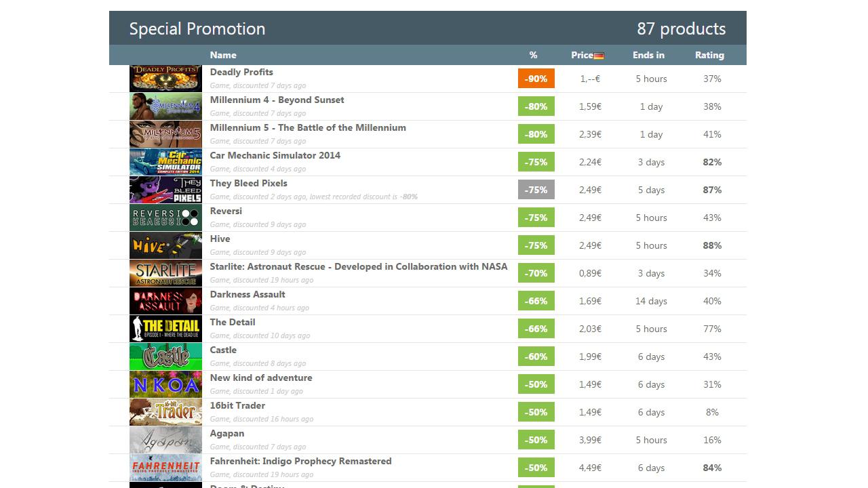The height and width of the screenshot is (488, 868).
Task: Click the 8% rating for 16bit Trader
Action: (x=712, y=412)
